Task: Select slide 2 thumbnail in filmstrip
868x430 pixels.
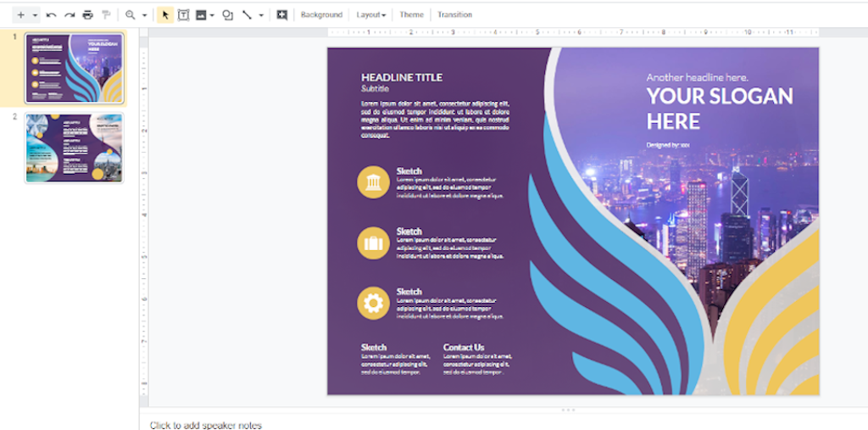Action: 74,148
